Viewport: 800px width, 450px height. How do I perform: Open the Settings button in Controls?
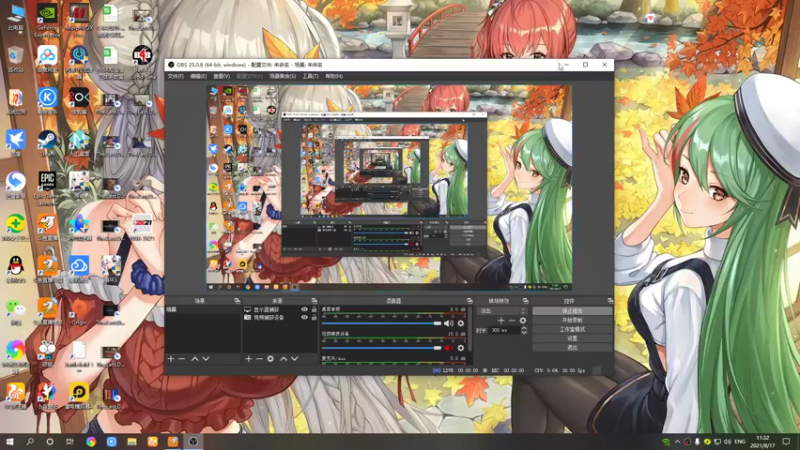(x=572, y=338)
